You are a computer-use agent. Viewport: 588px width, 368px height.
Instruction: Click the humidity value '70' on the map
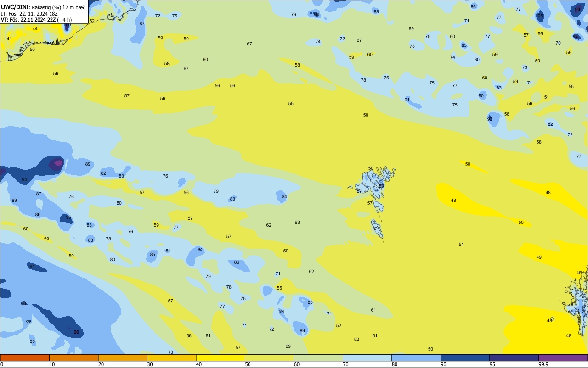558,43
